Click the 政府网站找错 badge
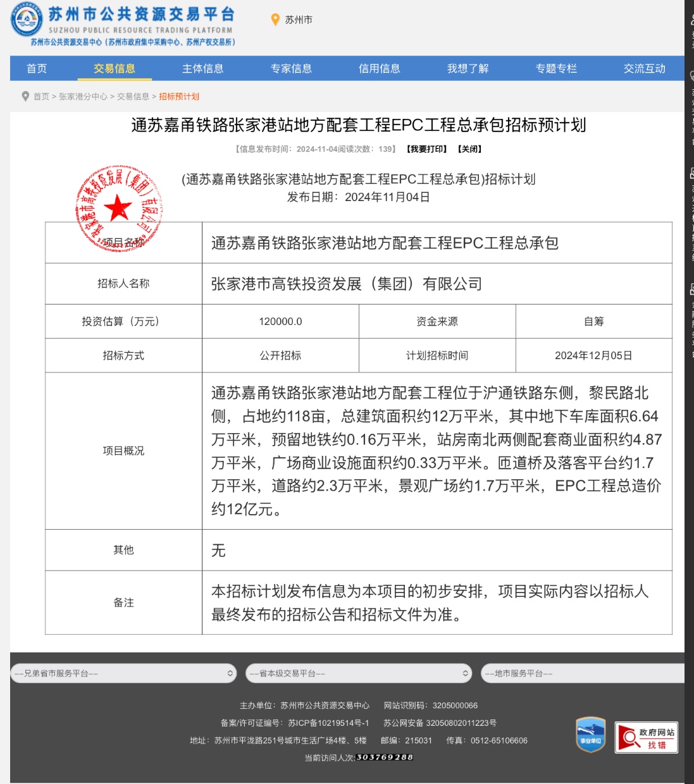The image size is (694, 784). [647, 737]
